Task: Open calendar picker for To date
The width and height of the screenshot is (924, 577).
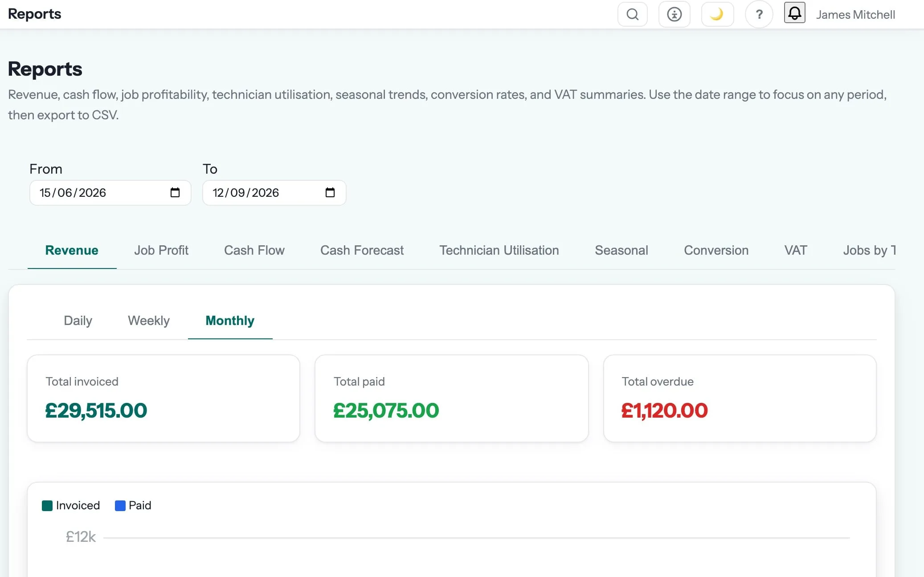Action: tap(330, 192)
